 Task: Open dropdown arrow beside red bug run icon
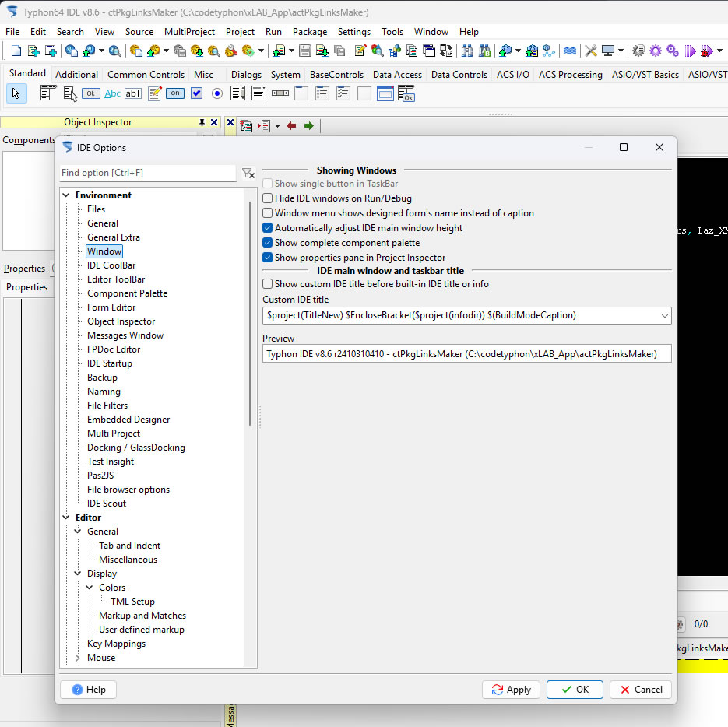(719, 51)
